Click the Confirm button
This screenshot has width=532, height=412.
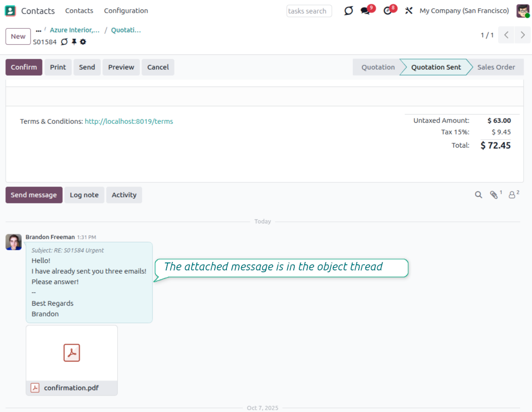(x=24, y=67)
